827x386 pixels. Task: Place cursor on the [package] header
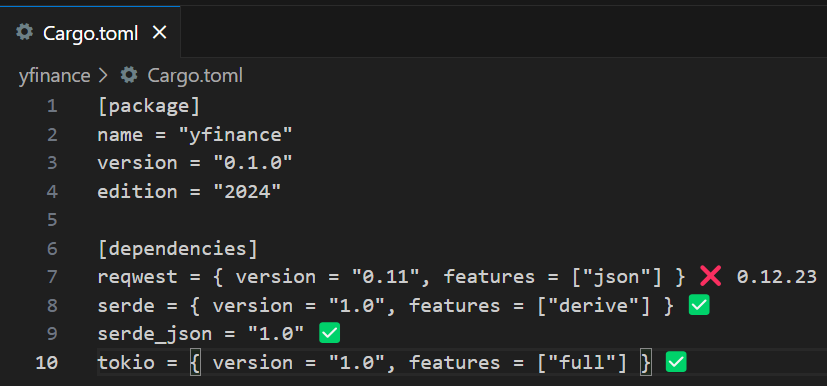149,106
